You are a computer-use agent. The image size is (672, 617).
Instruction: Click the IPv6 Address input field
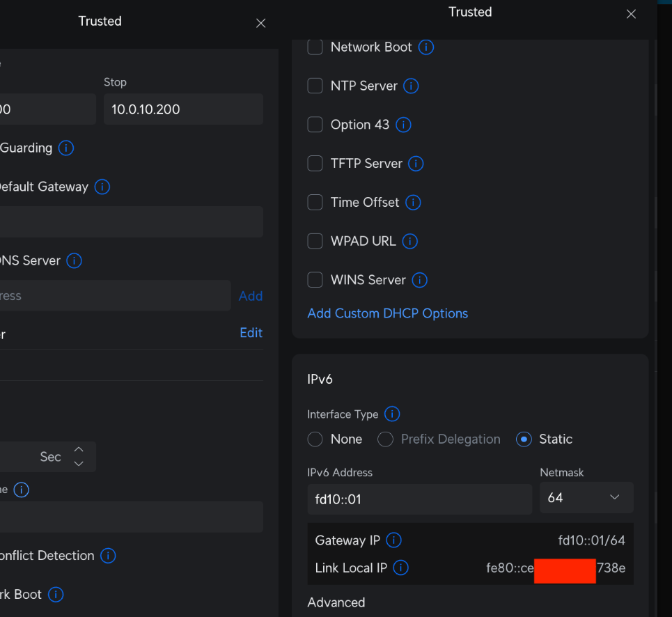click(419, 499)
